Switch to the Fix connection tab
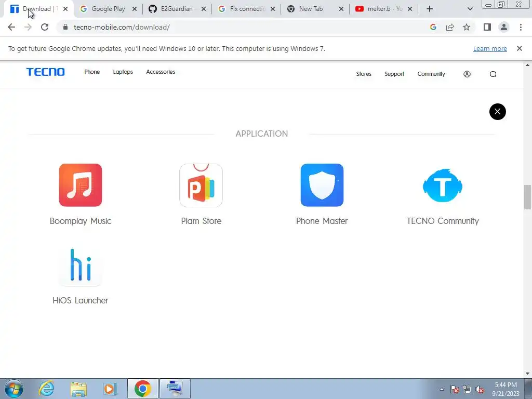This screenshot has height=399, width=532. coord(247,9)
